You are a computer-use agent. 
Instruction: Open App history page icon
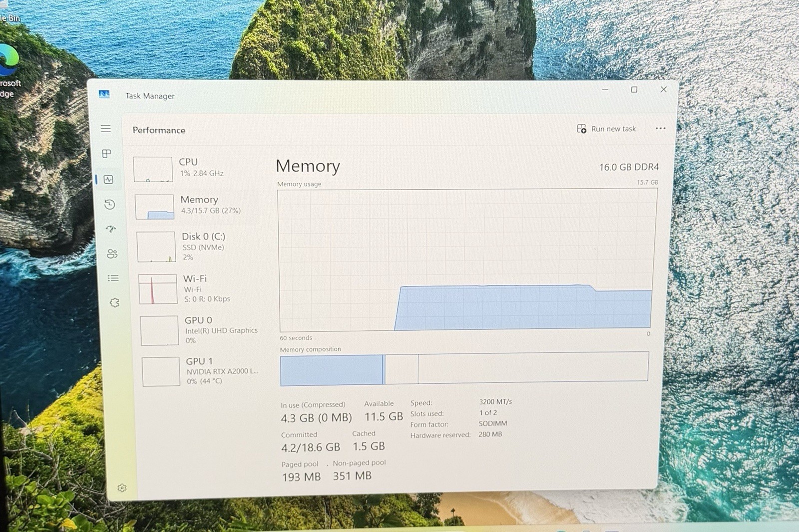(110, 204)
